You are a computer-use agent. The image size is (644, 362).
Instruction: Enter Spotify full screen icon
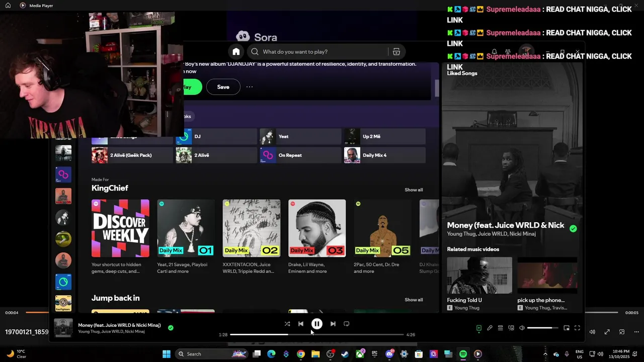click(x=577, y=328)
